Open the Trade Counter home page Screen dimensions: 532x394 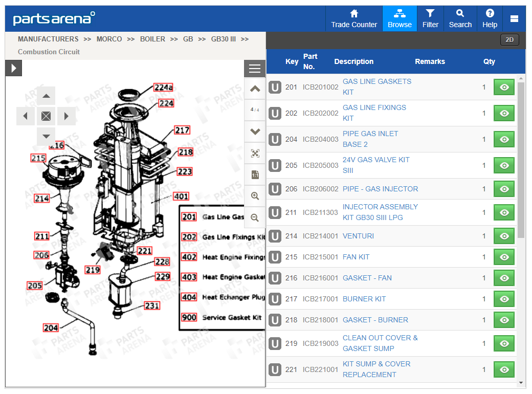coord(354,18)
